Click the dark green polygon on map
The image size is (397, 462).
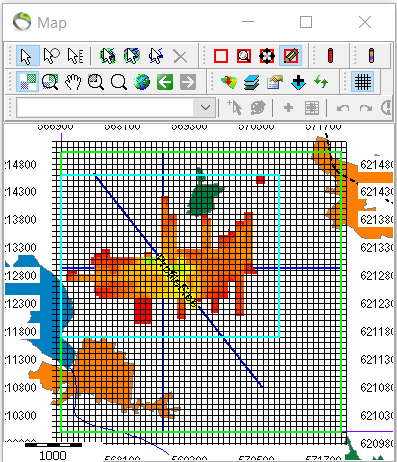pos(204,197)
